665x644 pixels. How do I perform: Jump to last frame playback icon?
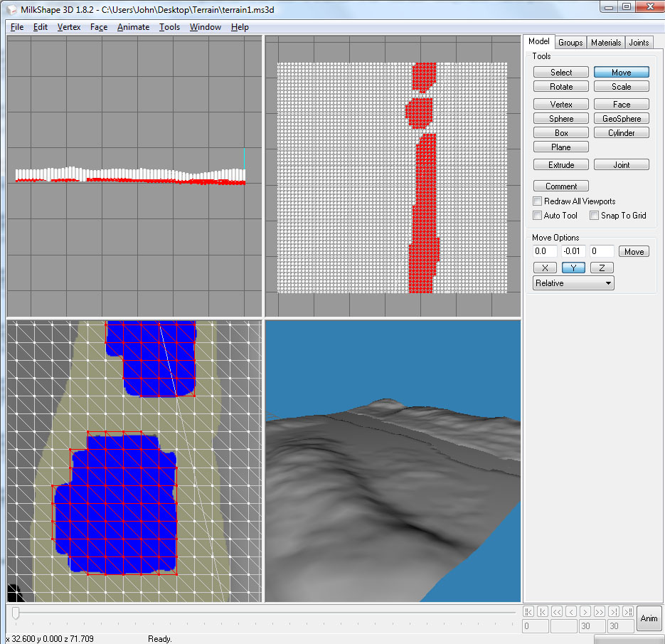(x=628, y=611)
